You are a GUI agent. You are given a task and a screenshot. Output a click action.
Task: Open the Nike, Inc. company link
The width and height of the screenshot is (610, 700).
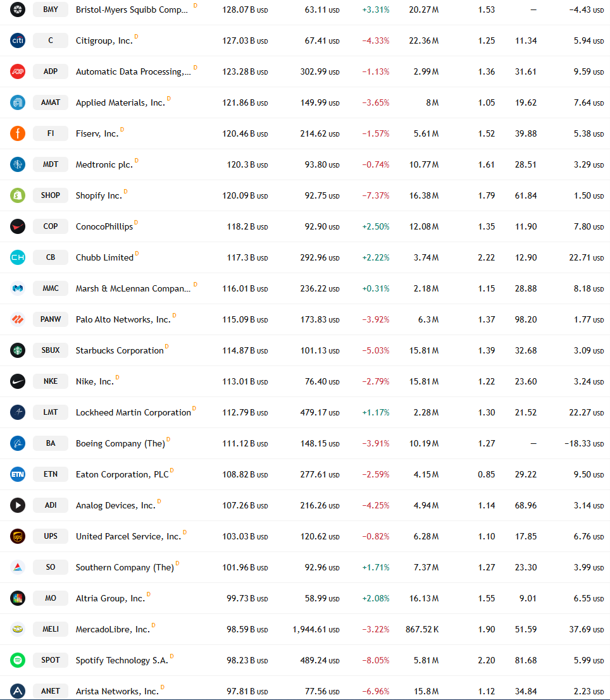95,382
